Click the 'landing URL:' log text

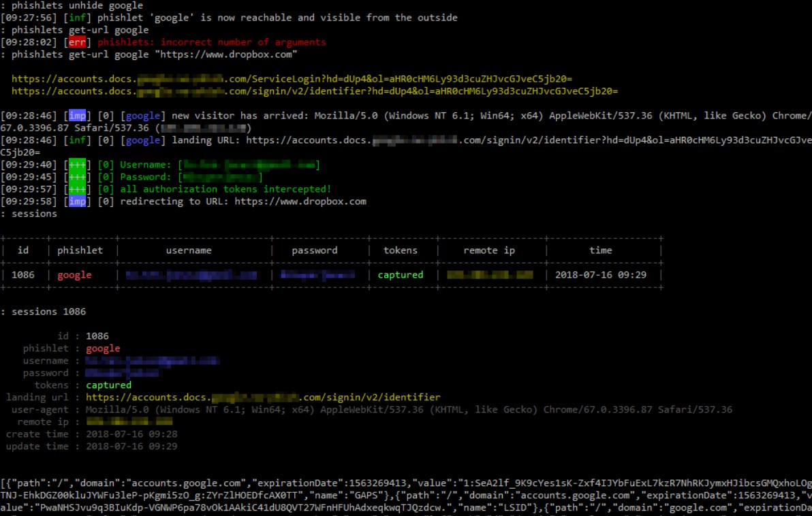[206, 140]
